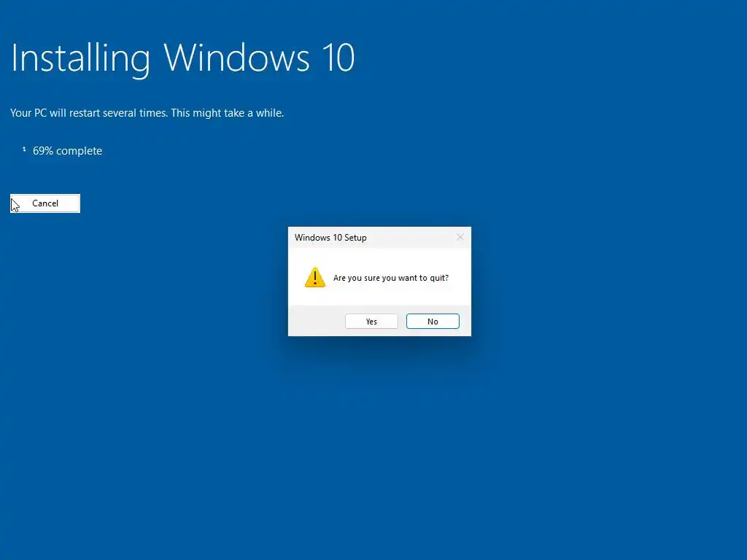
Task: Click the yellow warning triangle icon
Action: [315, 277]
